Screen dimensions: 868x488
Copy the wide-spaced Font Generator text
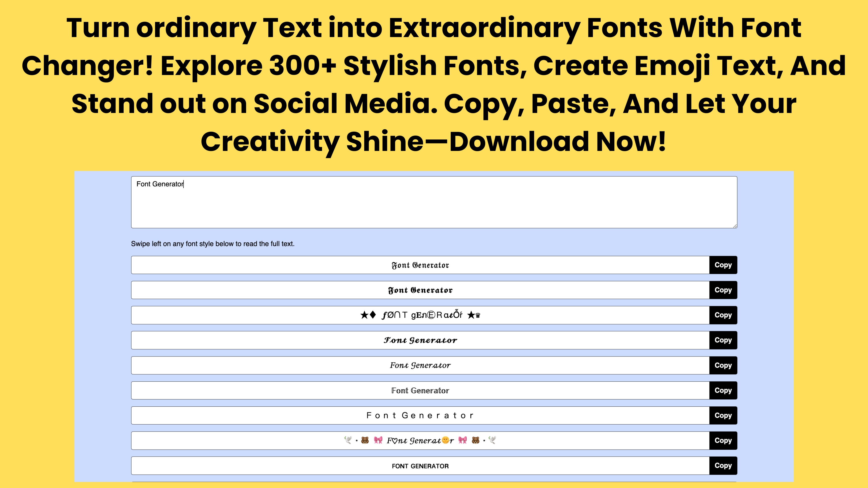pos(723,416)
